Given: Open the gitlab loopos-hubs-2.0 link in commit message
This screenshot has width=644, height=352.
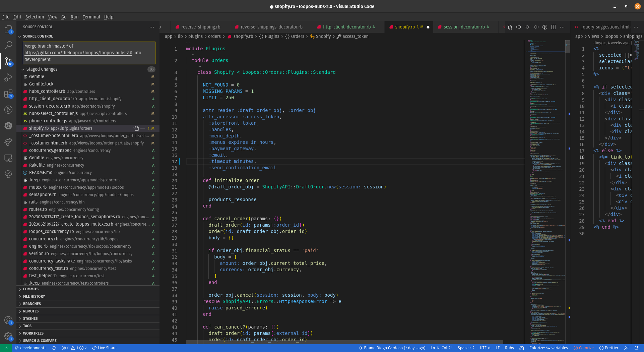Looking at the screenshot, I should [78, 53].
